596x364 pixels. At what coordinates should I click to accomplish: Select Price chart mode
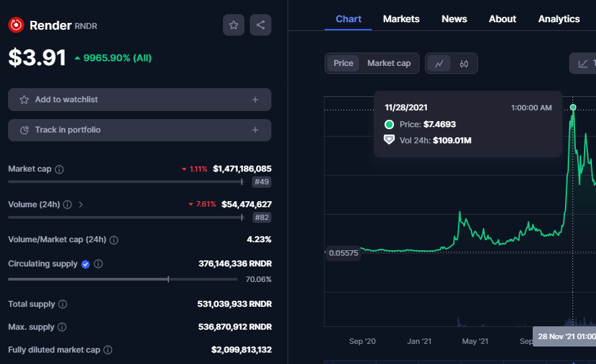click(343, 63)
